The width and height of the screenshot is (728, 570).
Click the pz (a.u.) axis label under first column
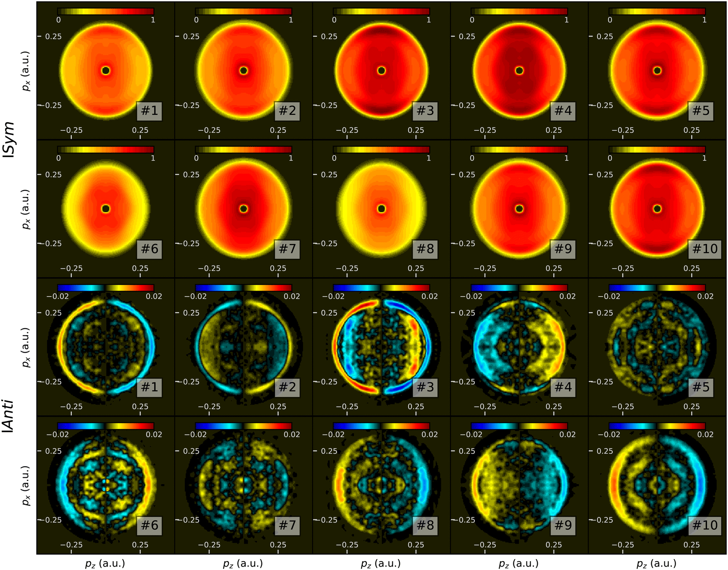[x=105, y=563]
